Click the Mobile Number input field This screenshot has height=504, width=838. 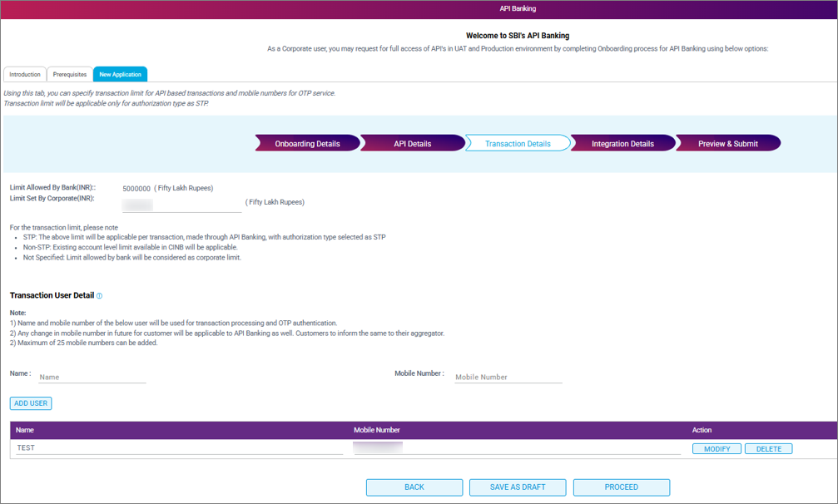pyautogui.click(x=508, y=378)
